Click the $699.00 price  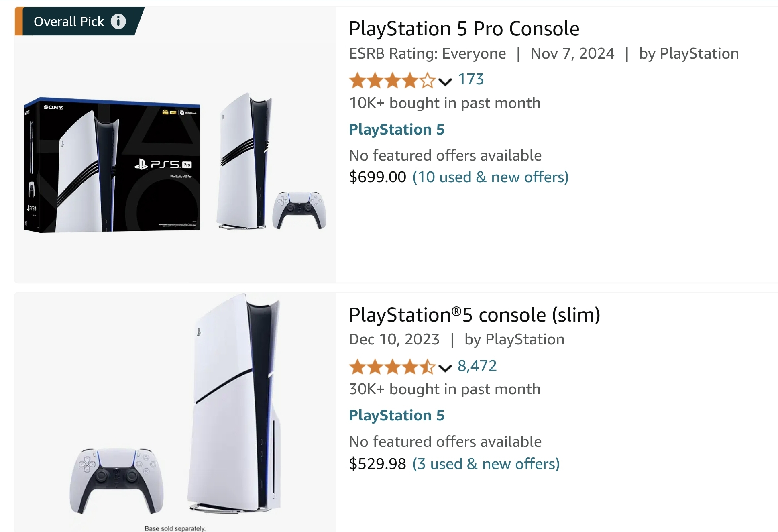click(377, 177)
